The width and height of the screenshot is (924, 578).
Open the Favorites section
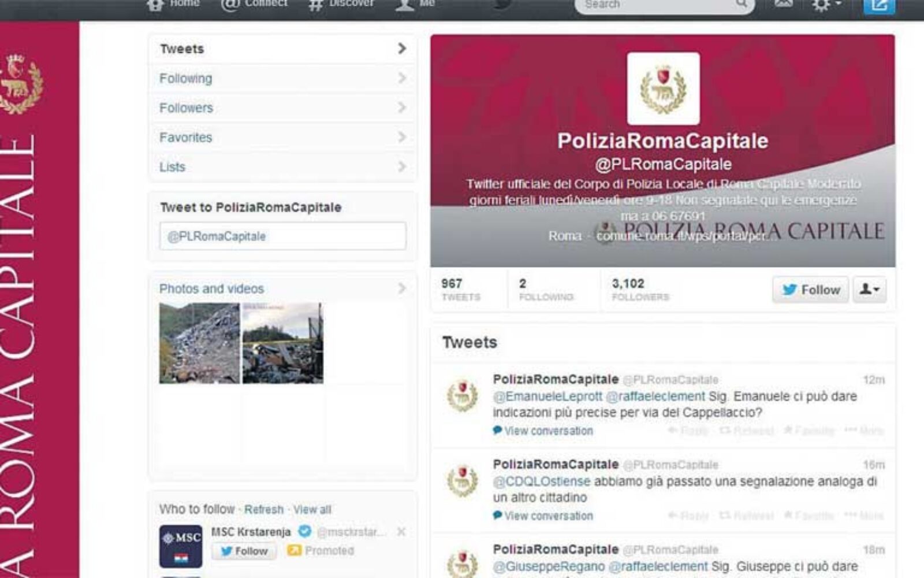coord(282,137)
